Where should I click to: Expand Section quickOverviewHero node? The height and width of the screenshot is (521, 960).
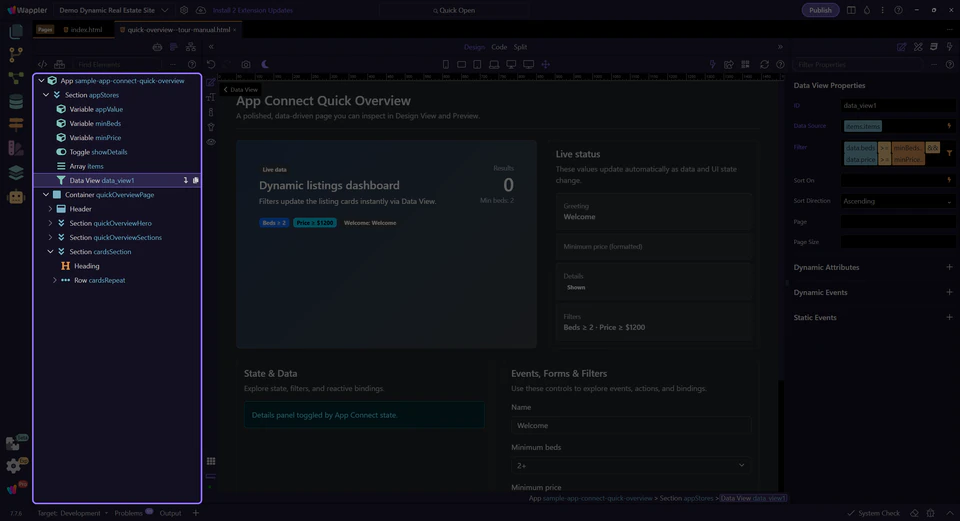tap(51, 223)
